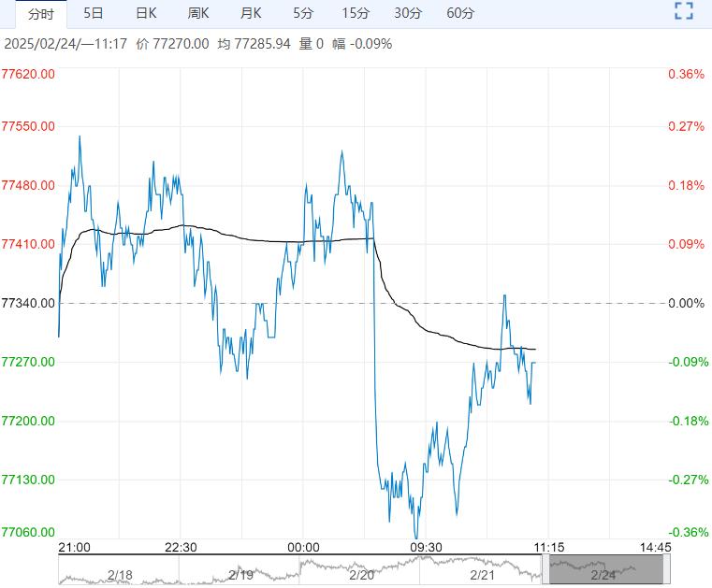Viewport: 712px width, 588px height.
Task: Choose the 15分 interval tab
Action: click(356, 13)
